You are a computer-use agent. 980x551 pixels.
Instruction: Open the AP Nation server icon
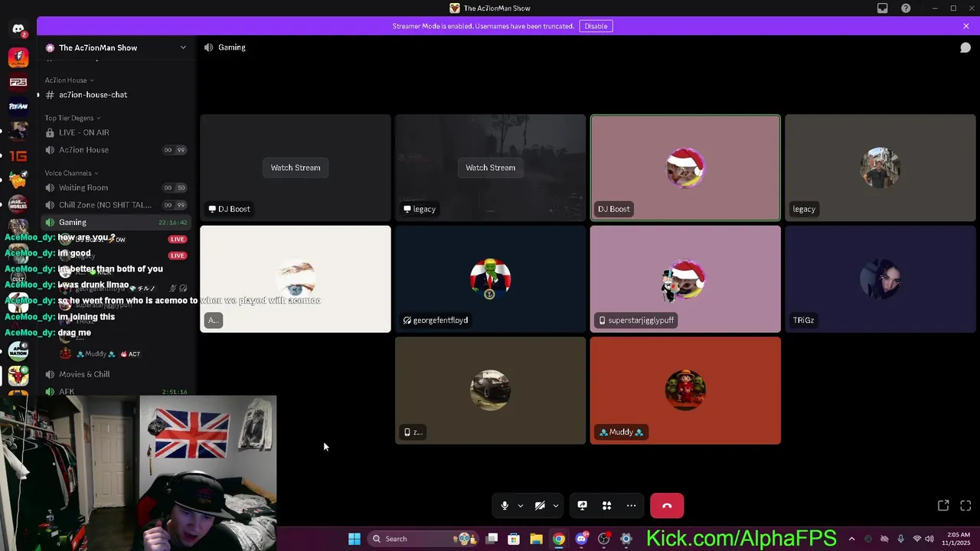click(x=18, y=351)
